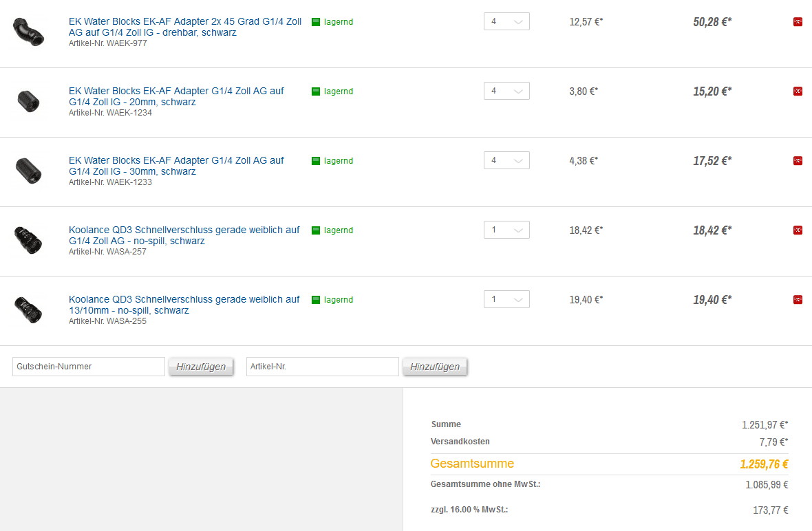Select the total without VAT 1.085,99 €
This screenshot has height=531, width=812.
tap(767, 485)
